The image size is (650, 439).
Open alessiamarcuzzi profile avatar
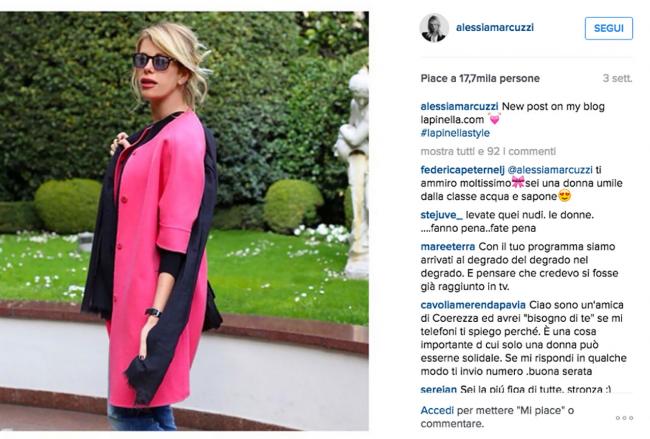coord(434,28)
